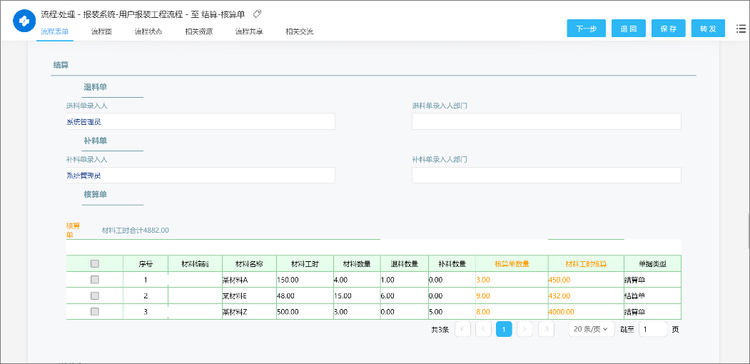
Task: Check the row 1 checkbox for 某材料A
Action: pyautogui.click(x=95, y=279)
